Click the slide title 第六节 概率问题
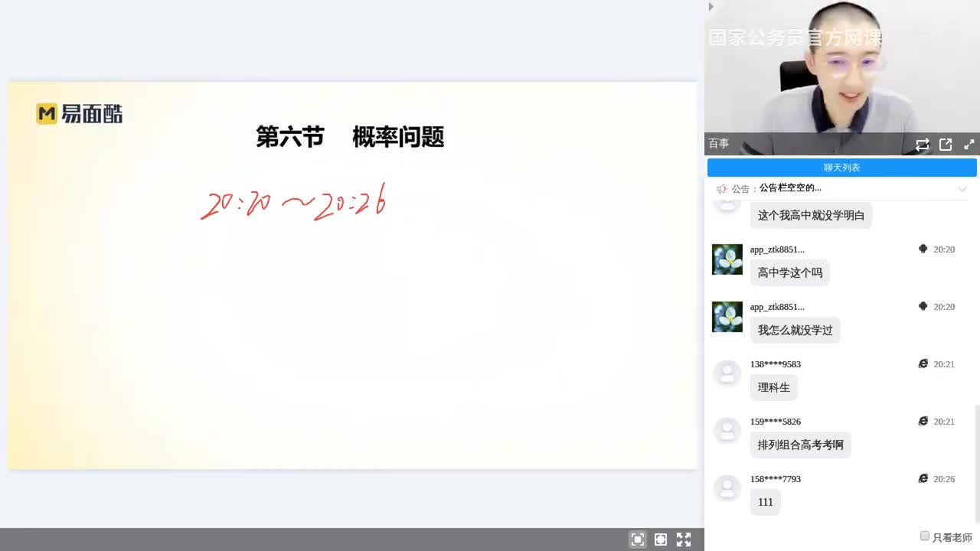 [x=350, y=137]
